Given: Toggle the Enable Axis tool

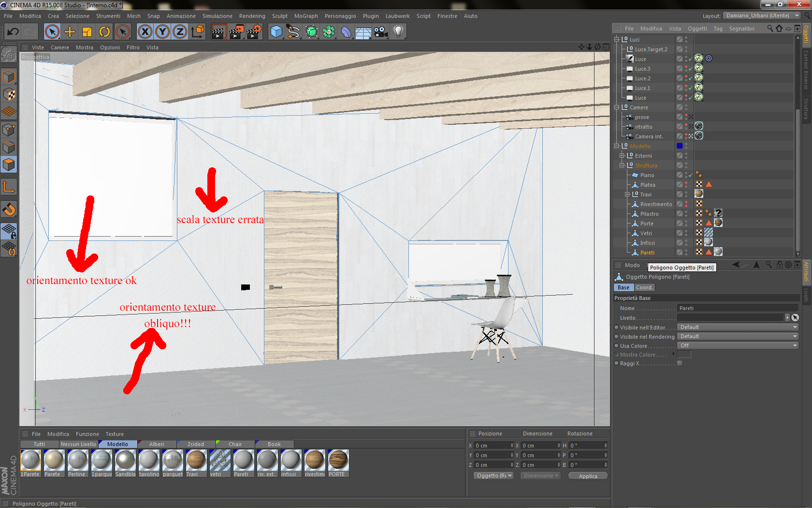Looking at the screenshot, I should [9, 187].
